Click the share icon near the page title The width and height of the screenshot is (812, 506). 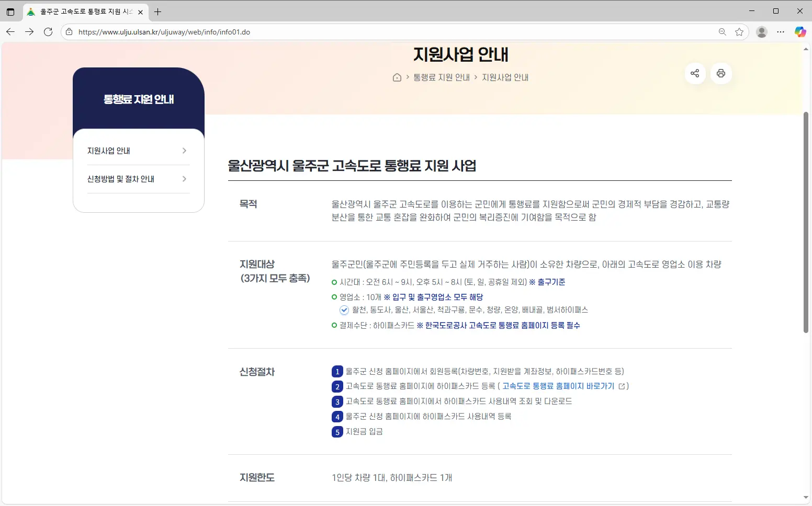pyautogui.click(x=695, y=73)
